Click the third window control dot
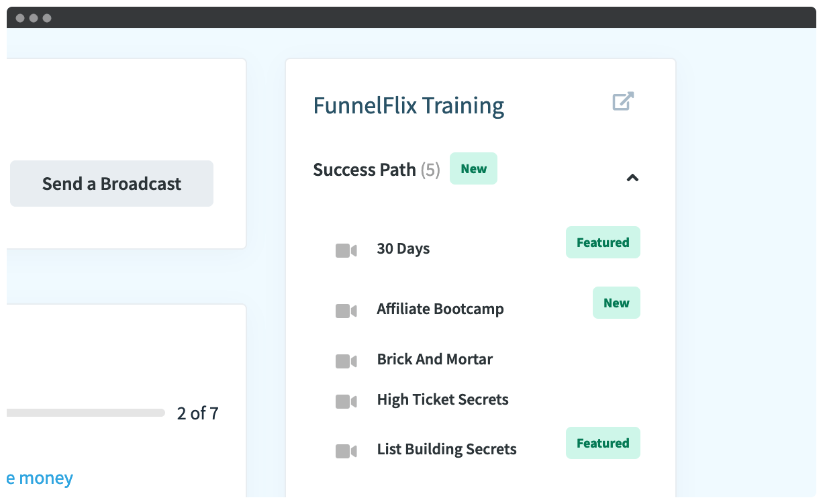The width and height of the screenshot is (823, 504). 47,18
